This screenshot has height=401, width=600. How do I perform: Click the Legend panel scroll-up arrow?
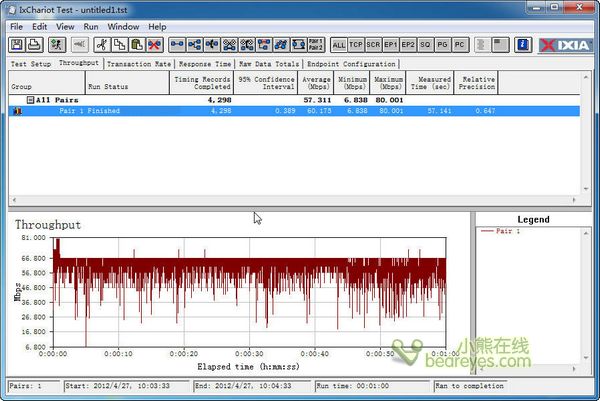point(586,233)
